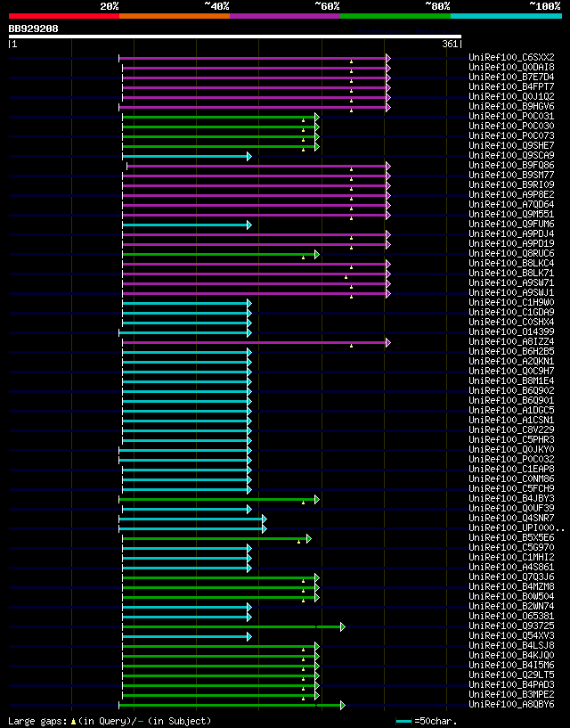
Task: Open hit UniRef100_B6H2B5
Action: pos(511,351)
